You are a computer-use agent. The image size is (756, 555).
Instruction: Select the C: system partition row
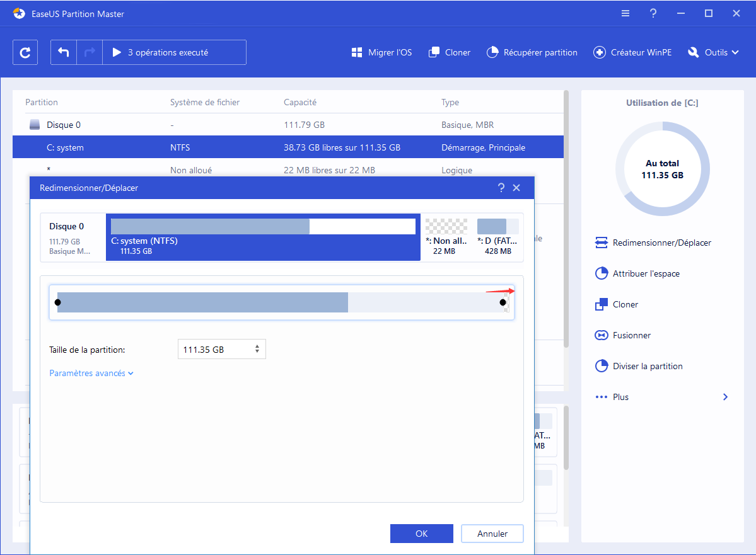(288, 147)
